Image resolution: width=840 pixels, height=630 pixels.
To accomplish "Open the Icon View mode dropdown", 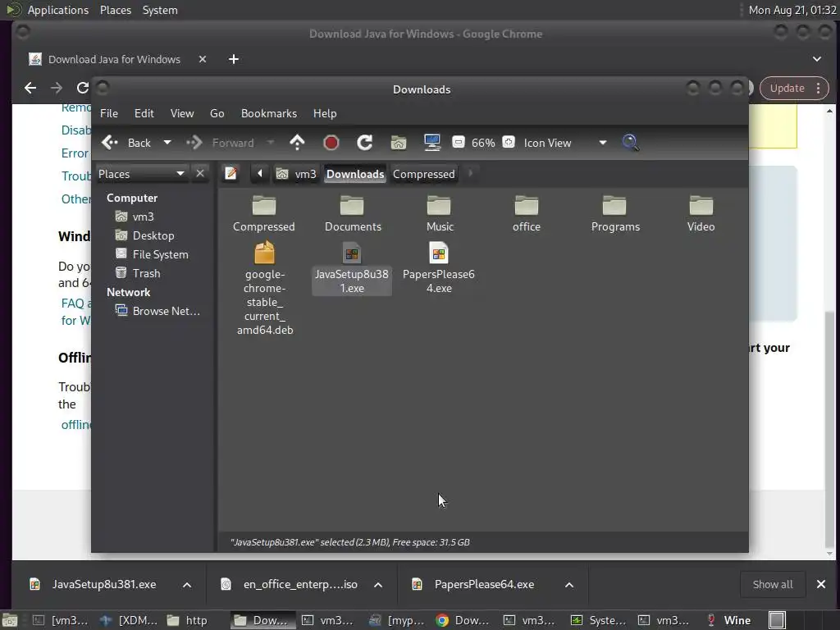I will [x=564, y=143].
